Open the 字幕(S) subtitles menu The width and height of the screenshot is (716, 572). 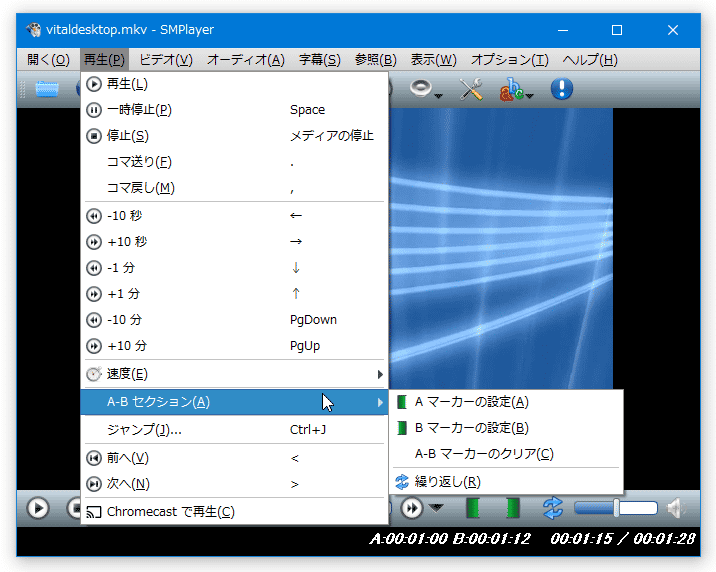[320, 60]
